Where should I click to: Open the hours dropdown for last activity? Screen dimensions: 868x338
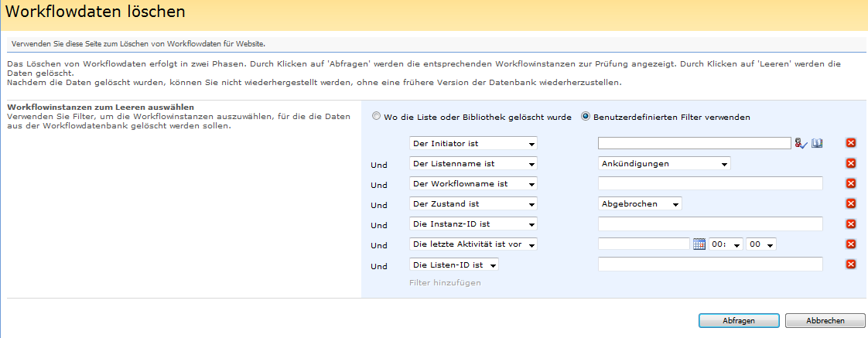[726, 244]
